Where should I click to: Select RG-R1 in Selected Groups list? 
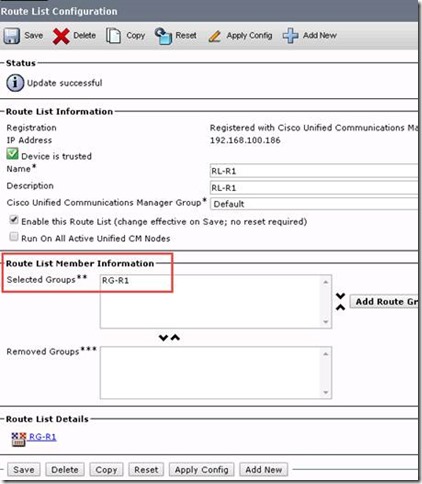coord(115,281)
